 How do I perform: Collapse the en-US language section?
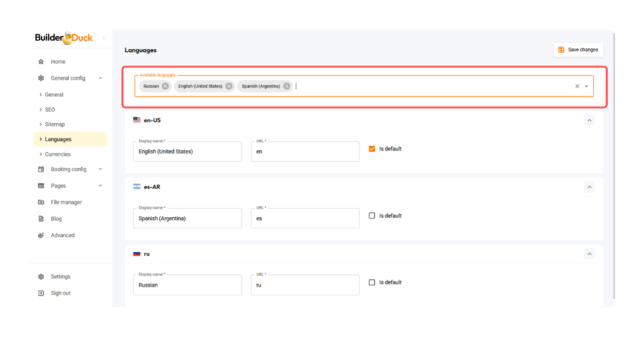point(589,120)
